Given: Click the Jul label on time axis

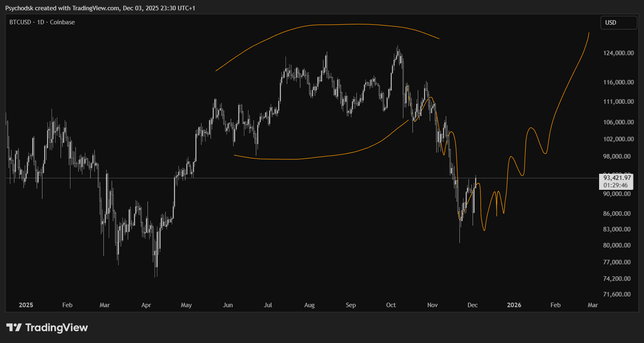Looking at the screenshot, I should tap(268, 305).
